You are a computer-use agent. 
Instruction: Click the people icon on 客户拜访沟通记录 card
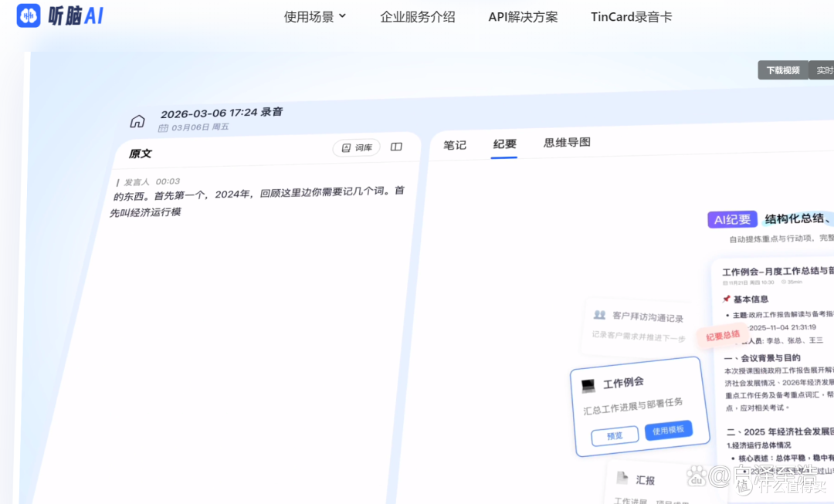[x=599, y=315]
